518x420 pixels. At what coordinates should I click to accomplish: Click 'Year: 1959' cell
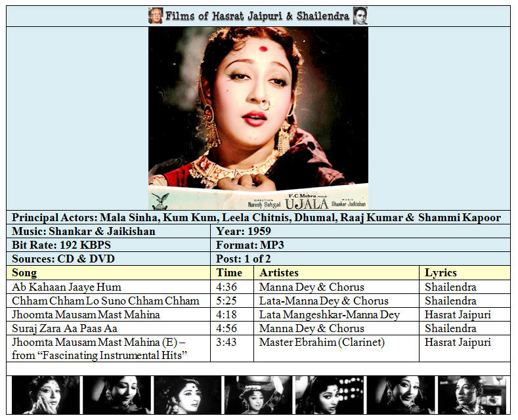(x=360, y=232)
